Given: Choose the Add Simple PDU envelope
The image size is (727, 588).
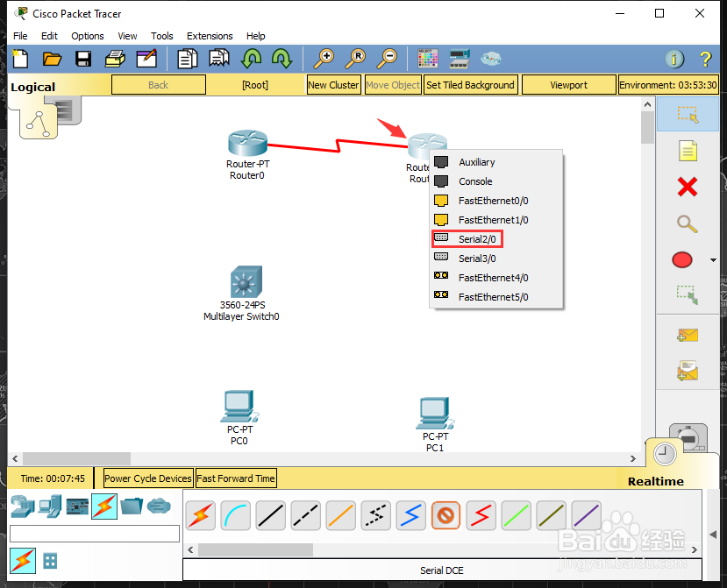Looking at the screenshot, I should [688, 335].
